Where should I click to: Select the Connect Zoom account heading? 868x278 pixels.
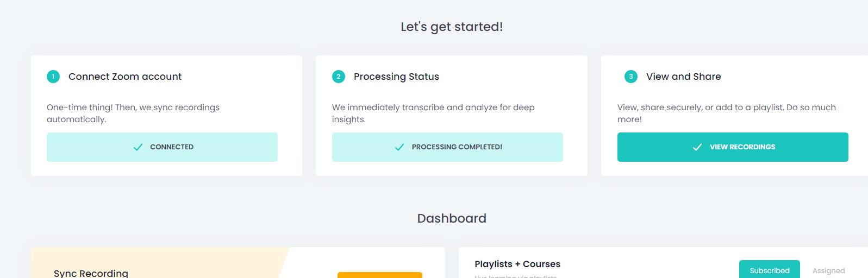[125, 77]
